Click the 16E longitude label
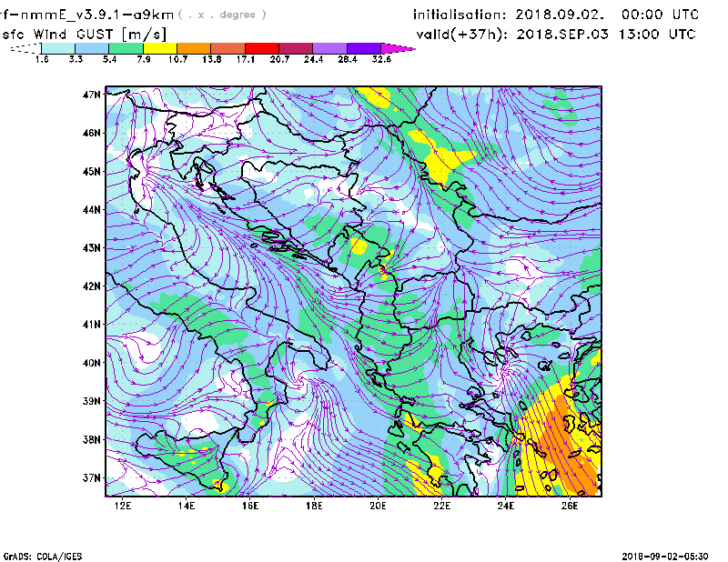728x562 pixels. 250,506
